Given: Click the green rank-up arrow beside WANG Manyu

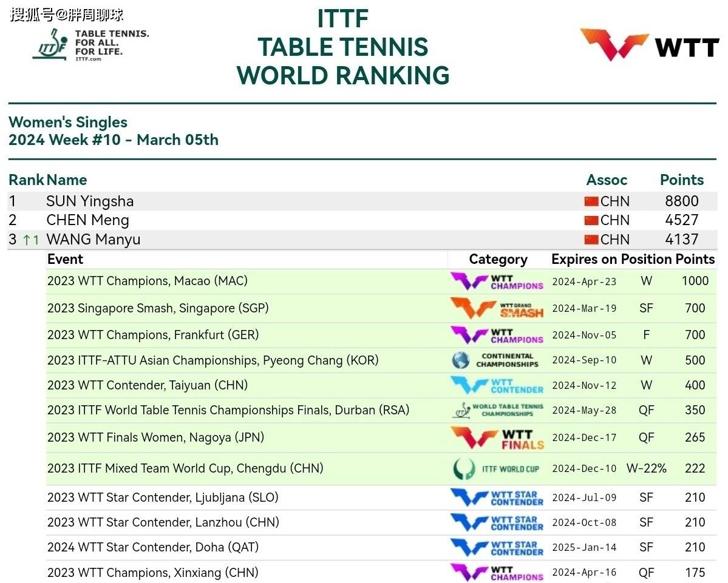Looking at the screenshot, I should point(27,240).
